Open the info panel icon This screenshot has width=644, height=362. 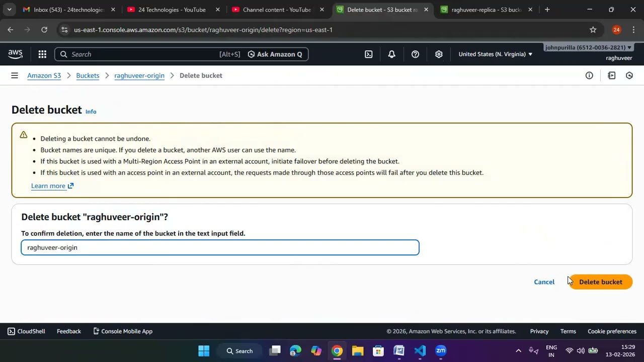(x=589, y=75)
